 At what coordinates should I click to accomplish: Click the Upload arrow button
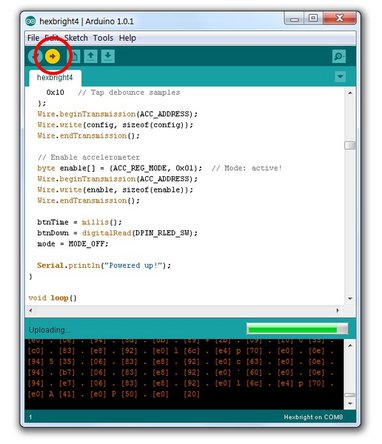coord(52,56)
